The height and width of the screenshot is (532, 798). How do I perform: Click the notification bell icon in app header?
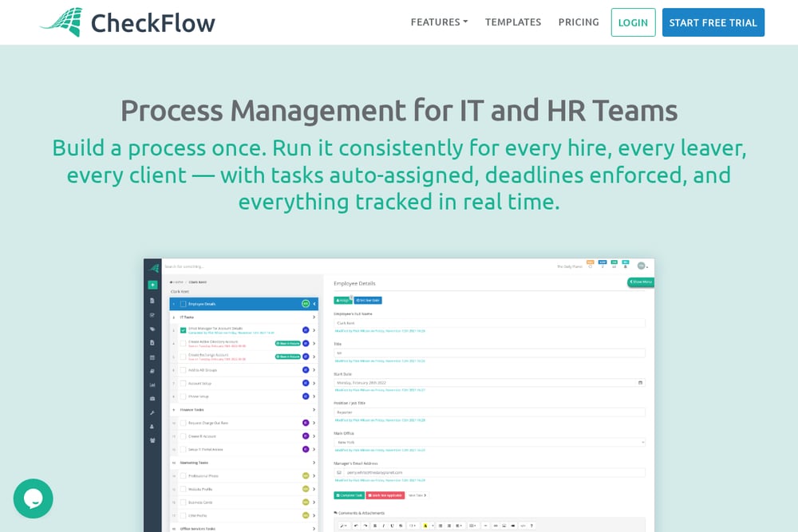[626, 266]
